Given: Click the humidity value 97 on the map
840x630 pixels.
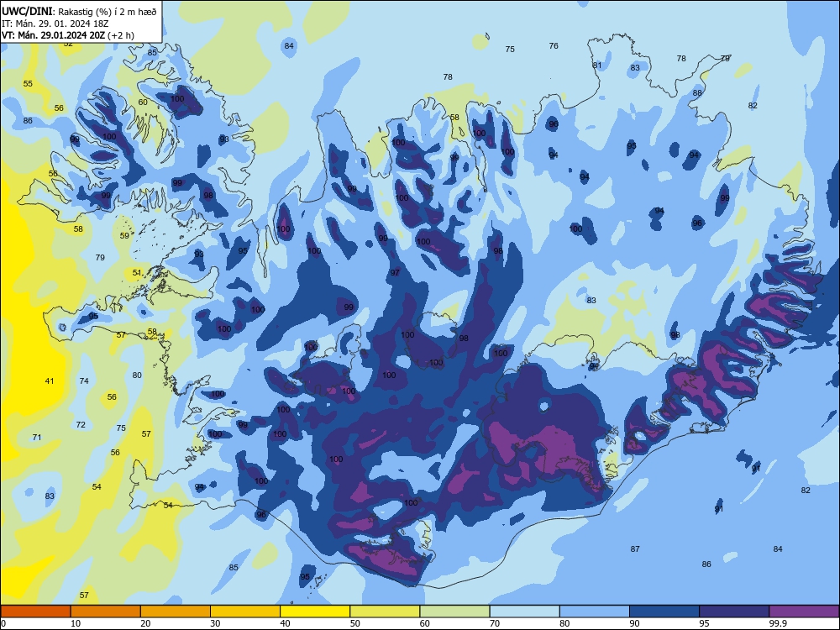Looking at the screenshot, I should point(395,273).
